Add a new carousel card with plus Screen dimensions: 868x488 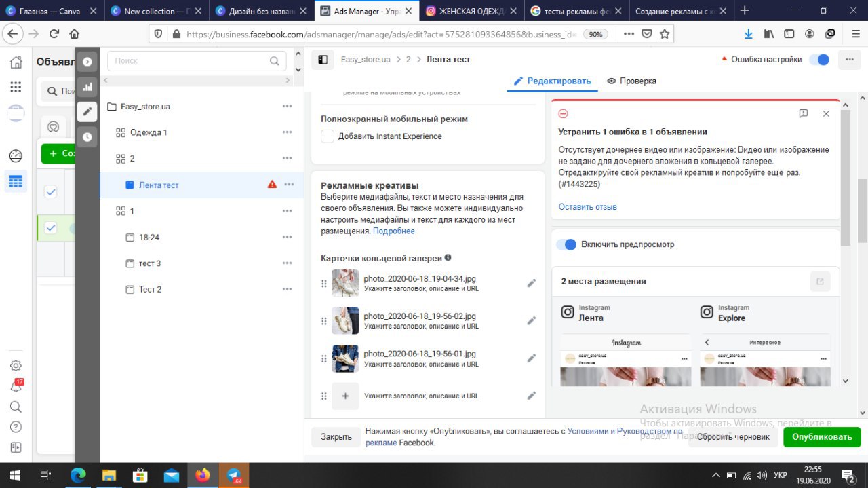tap(345, 396)
